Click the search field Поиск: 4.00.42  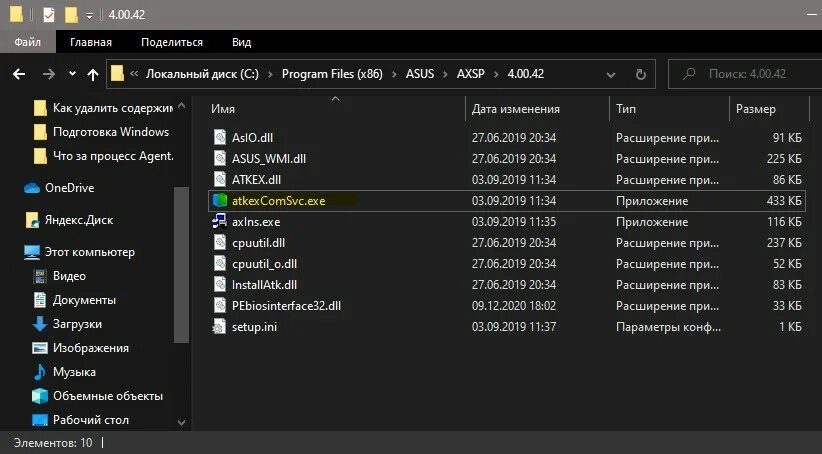coord(745,74)
